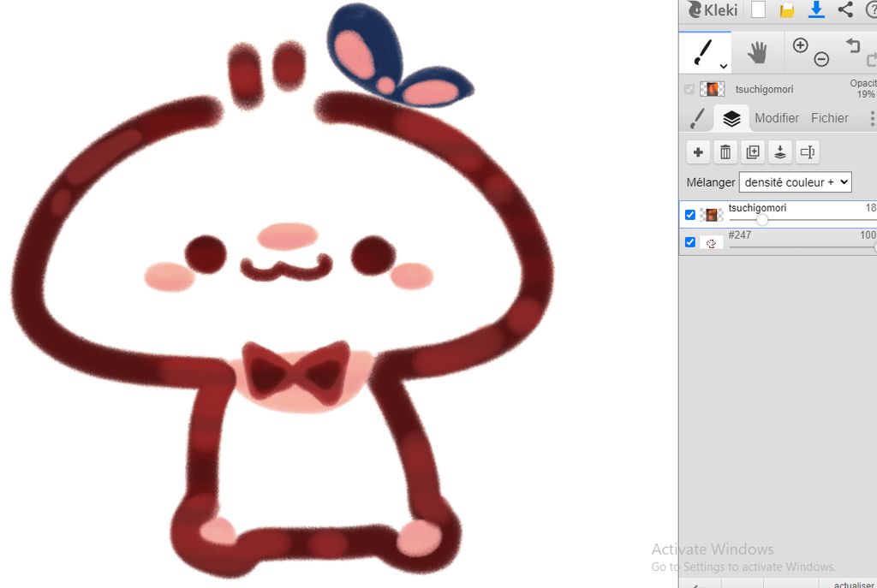Expand the brush tool options chevron
This screenshot has width=877, height=588.
(723, 66)
